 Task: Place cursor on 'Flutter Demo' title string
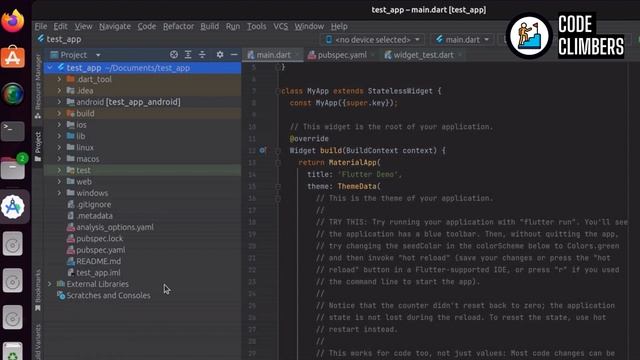coord(368,174)
